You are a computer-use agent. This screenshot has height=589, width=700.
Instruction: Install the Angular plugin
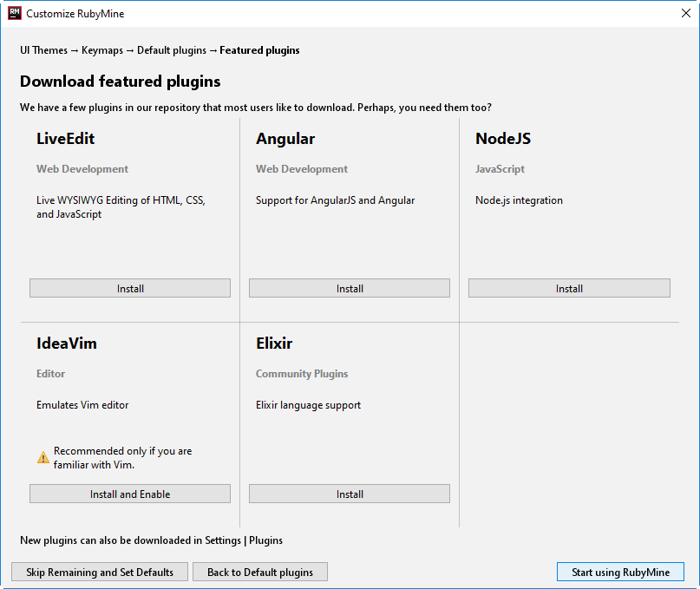[x=350, y=289]
